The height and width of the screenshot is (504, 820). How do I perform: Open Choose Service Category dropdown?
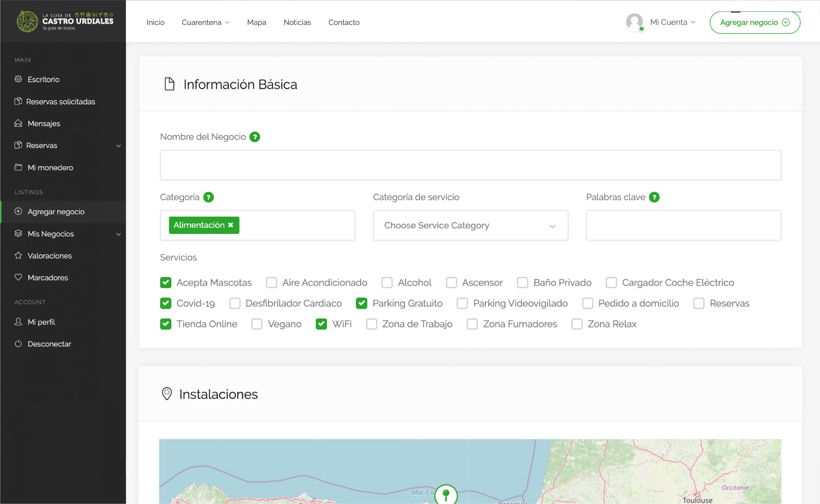coord(471,225)
